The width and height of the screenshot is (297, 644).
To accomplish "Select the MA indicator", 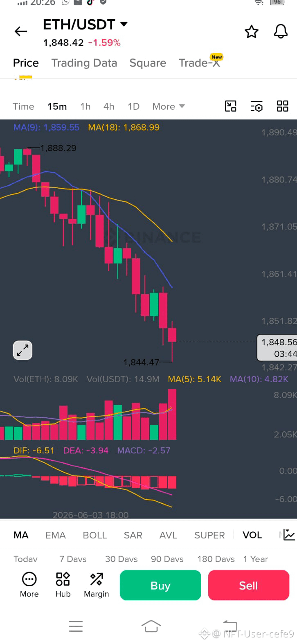I will point(21,535).
